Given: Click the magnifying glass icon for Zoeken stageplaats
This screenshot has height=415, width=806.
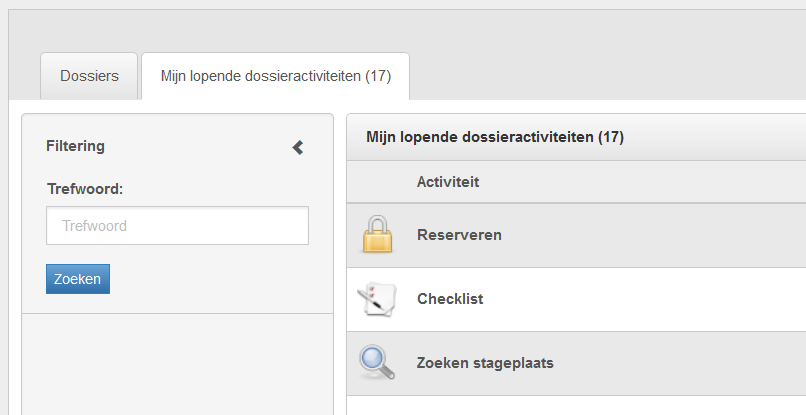Looking at the screenshot, I should pos(377,363).
